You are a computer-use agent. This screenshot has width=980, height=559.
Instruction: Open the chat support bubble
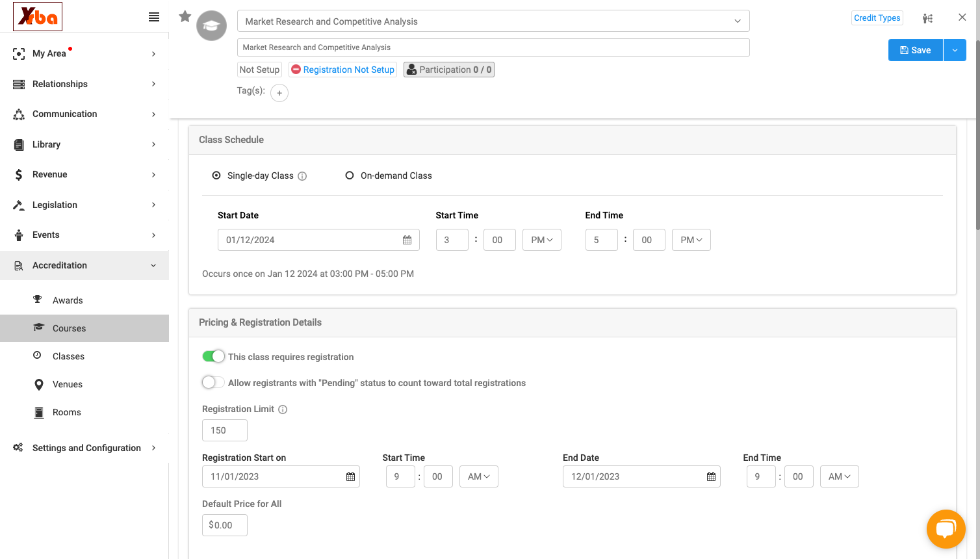pyautogui.click(x=946, y=529)
